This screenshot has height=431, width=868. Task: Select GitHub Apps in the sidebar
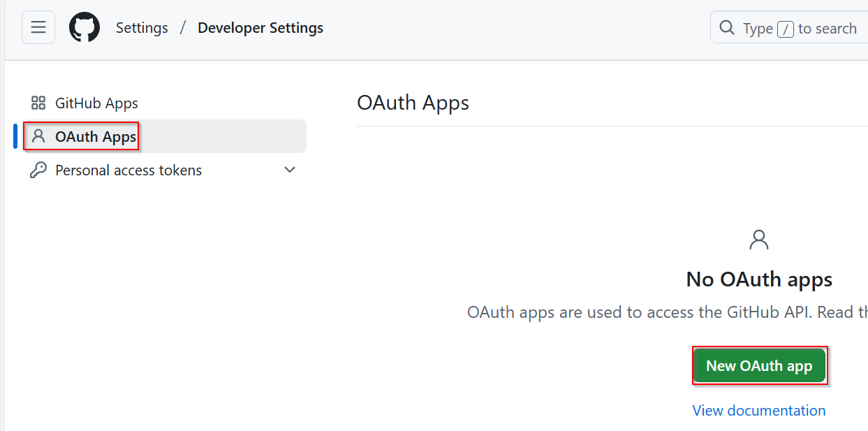[96, 102]
